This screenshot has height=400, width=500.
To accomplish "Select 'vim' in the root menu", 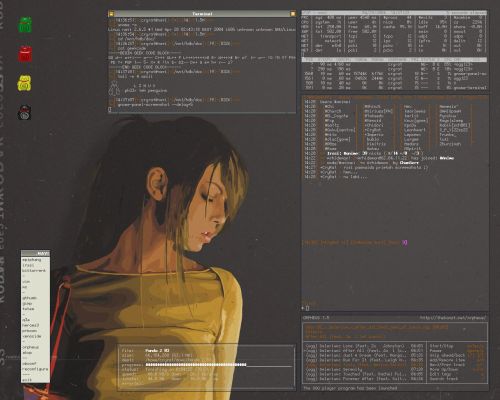I will coord(26,281).
